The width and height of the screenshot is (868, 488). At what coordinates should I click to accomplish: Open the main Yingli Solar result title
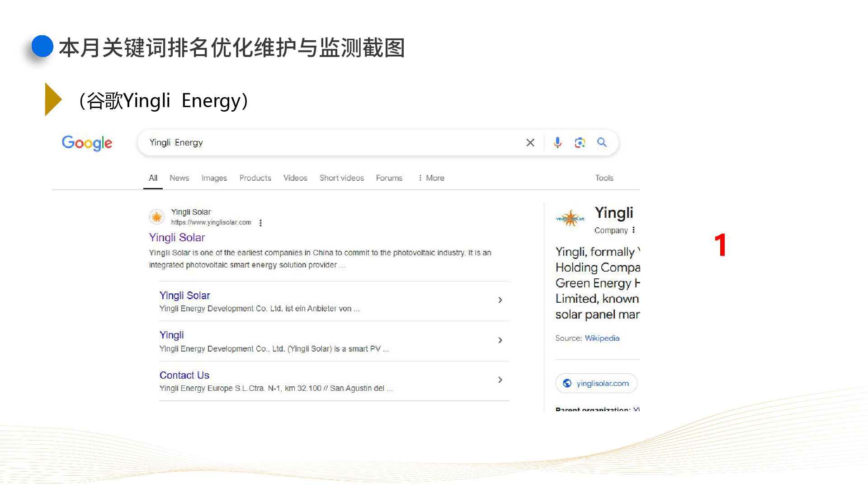[177, 238]
